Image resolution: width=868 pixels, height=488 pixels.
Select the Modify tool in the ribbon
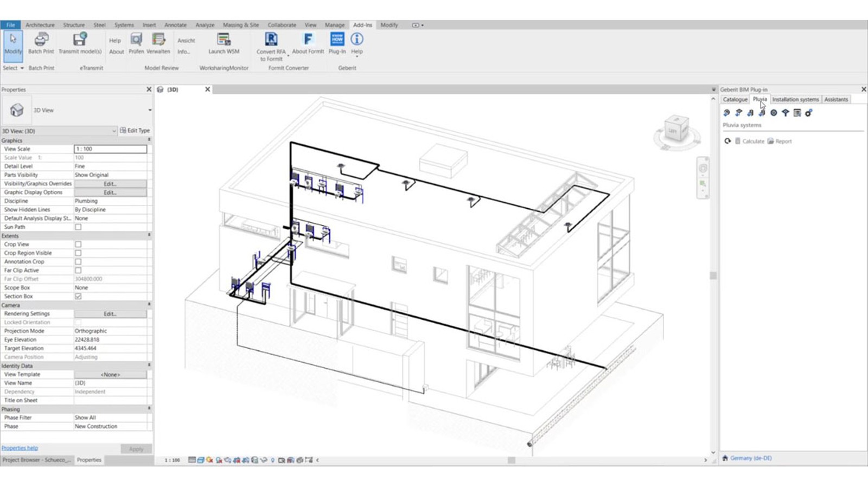tap(12, 43)
